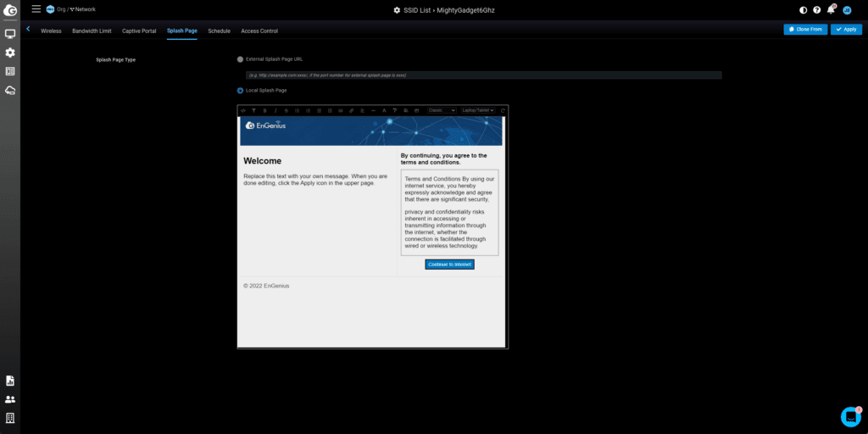The height and width of the screenshot is (434, 868).
Task: Click the settings gear in left sidebar
Action: (x=10, y=53)
